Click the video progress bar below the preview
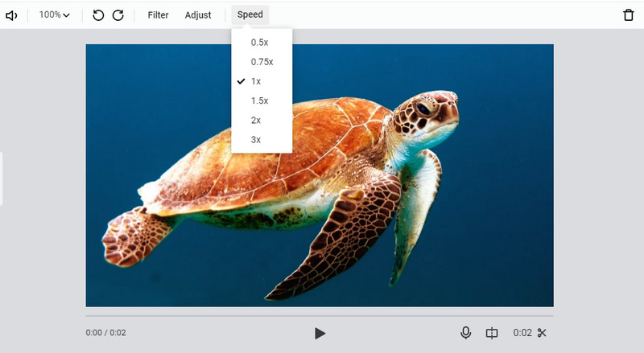Image resolution: width=644 pixels, height=353 pixels. [x=320, y=316]
